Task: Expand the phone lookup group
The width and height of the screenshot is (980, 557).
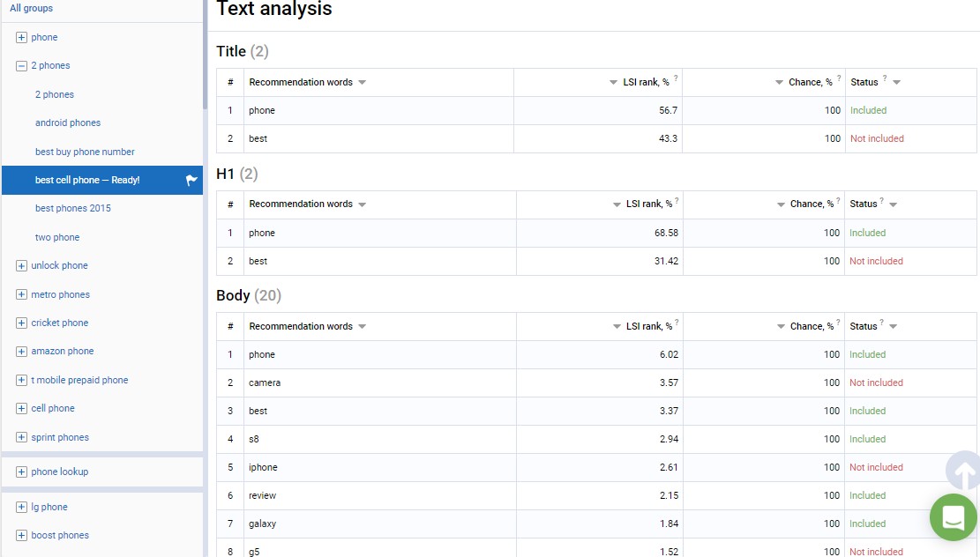Action: (22, 472)
